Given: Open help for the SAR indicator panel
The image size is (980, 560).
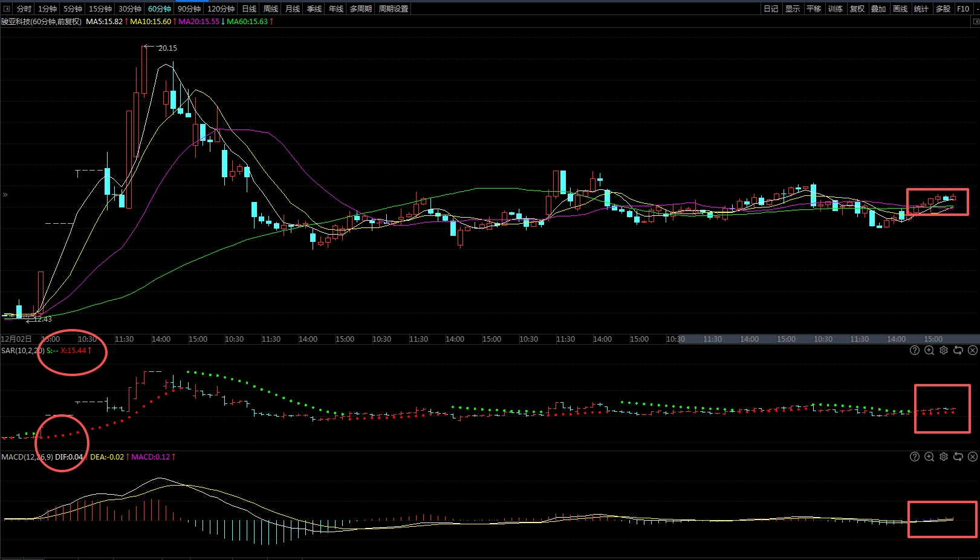Looking at the screenshot, I should [x=915, y=350].
